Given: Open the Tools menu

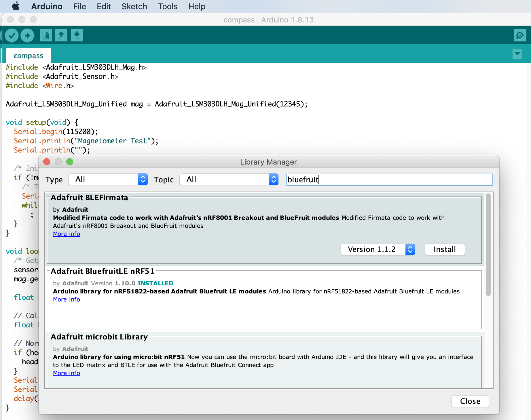Looking at the screenshot, I should tap(168, 6).
